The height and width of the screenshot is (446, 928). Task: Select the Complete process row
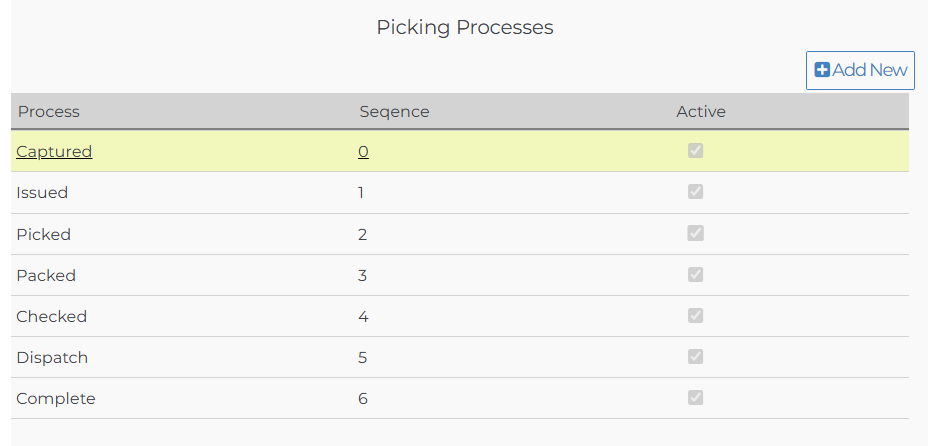pos(56,399)
